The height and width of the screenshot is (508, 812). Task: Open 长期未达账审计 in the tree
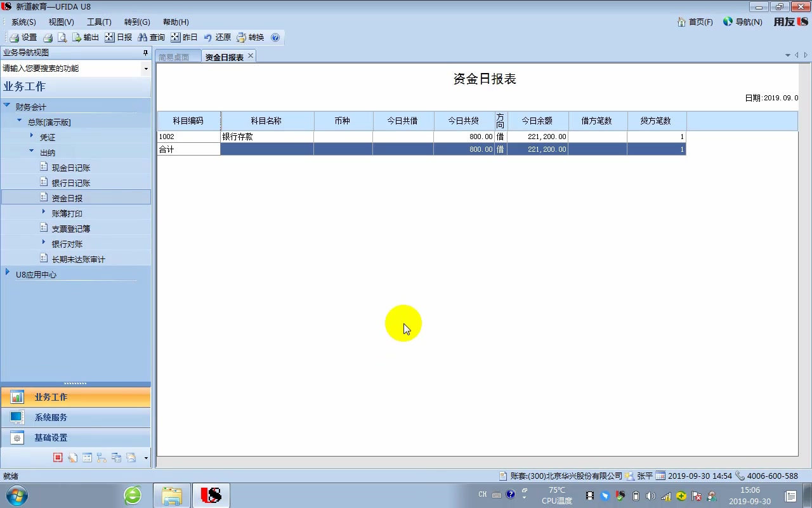coord(79,259)
